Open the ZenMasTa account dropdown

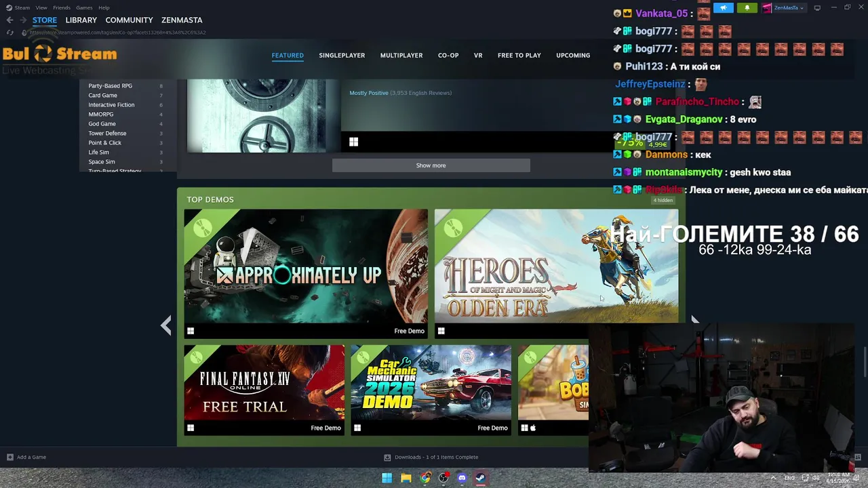click(789, 7)
